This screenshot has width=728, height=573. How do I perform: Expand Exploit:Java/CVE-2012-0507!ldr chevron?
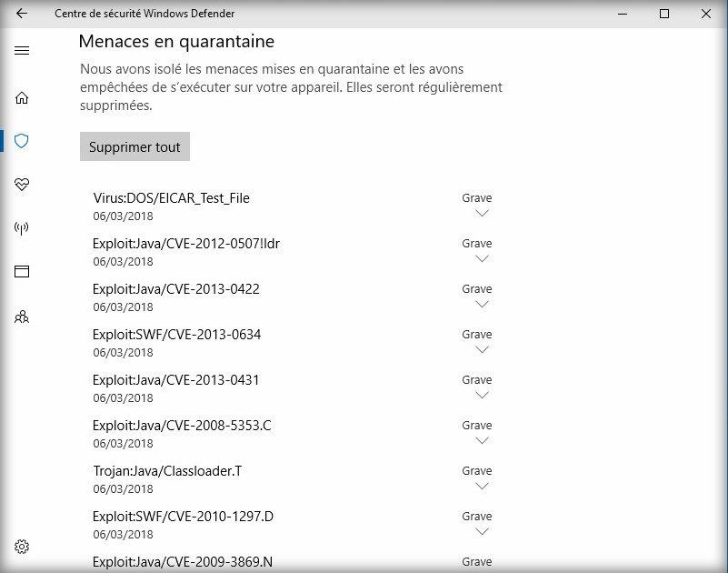[482, 259]
